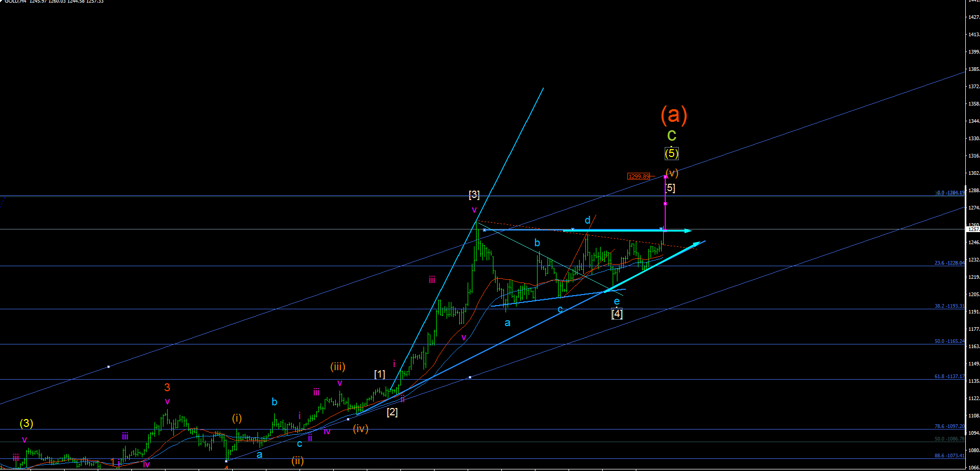
Task: Click 1358 on the price scale
Action: coord(974,104)
